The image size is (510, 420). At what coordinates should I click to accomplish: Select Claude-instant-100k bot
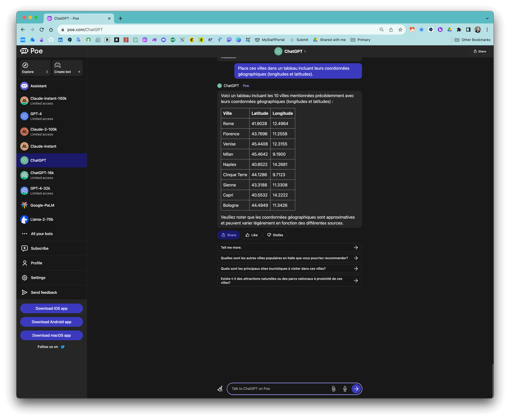click(52, 101)
